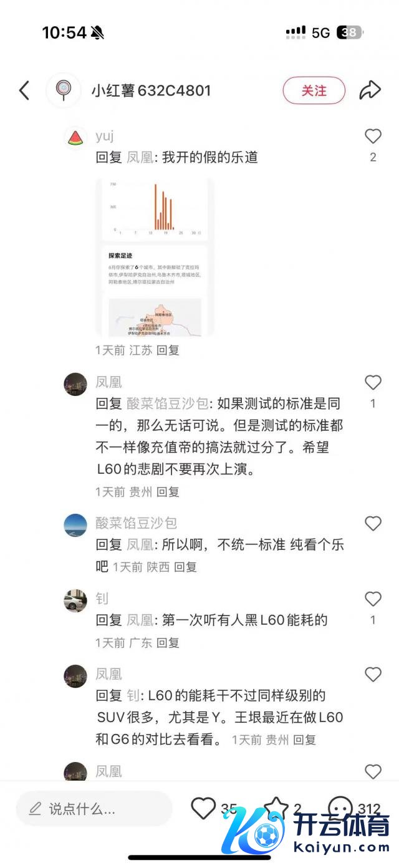Like yuj's comment with heart icon
The height and width of the screenshot is (868, 399).
pyautogui.click(x=373, y=136)
